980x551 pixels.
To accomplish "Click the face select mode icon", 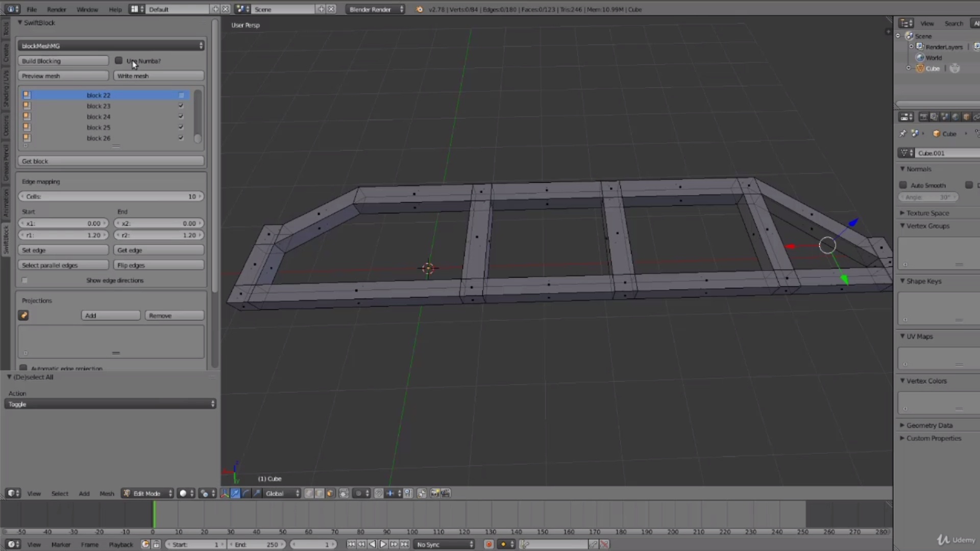I will pyautogui.click(x=330, y=493).
